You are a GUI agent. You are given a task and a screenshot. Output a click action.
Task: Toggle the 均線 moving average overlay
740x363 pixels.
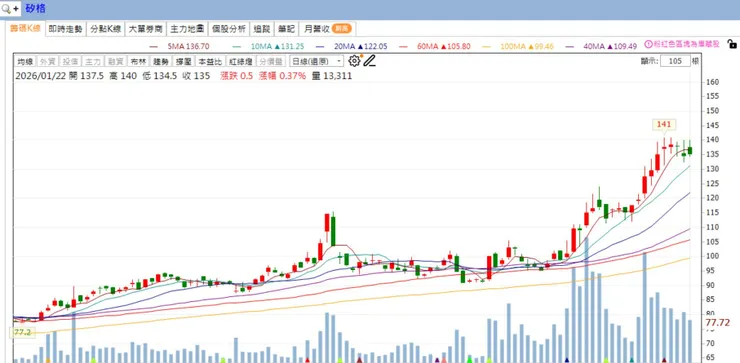pos(25,61)
